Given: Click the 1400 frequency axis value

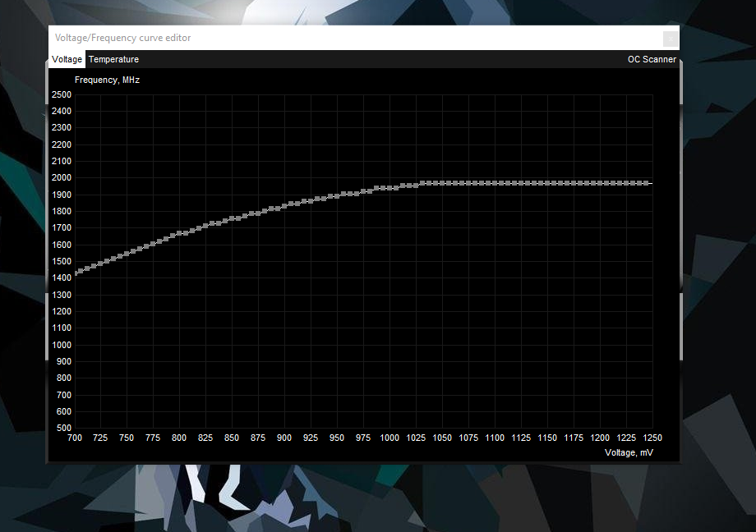Looking at the screenshot, I should point(62,277).
